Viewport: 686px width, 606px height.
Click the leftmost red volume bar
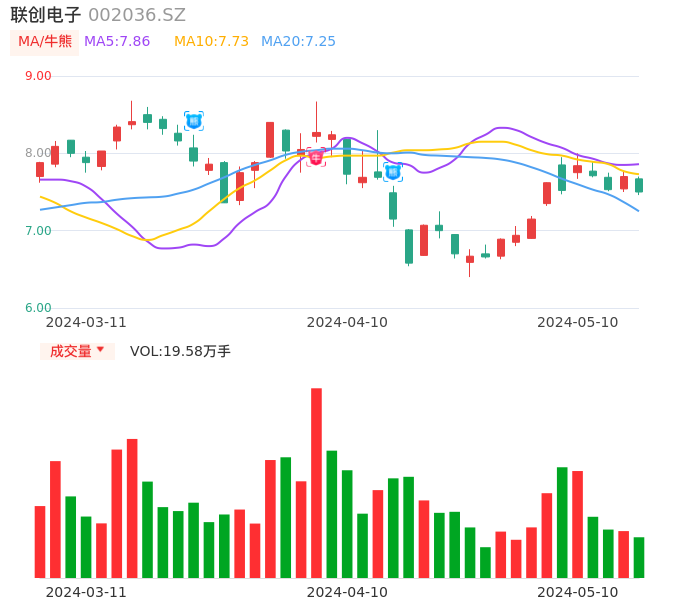tap(40, 541)
